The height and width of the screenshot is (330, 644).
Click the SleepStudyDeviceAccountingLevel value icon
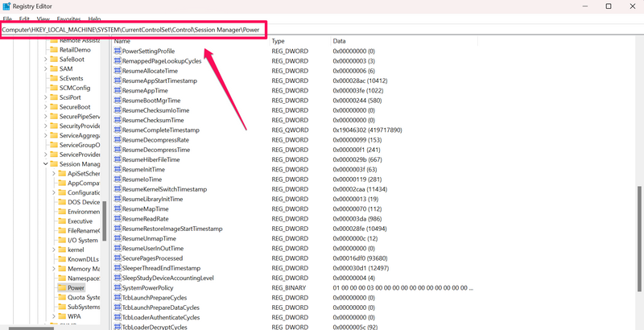point(118,278)
